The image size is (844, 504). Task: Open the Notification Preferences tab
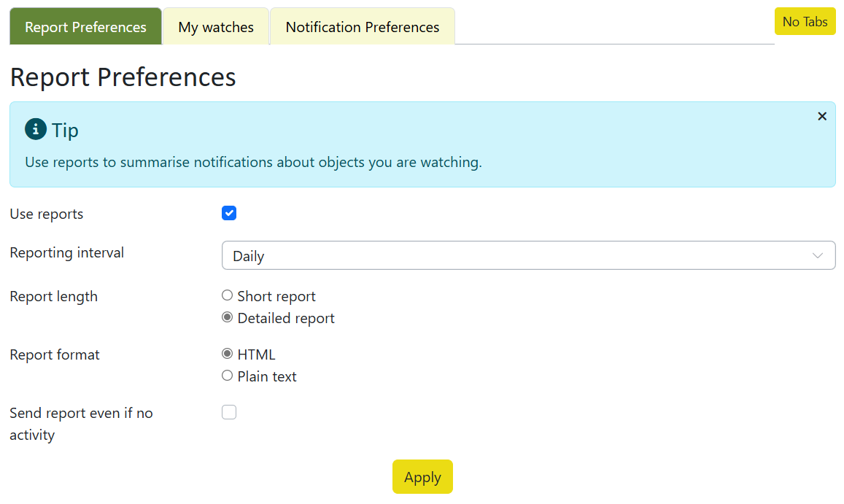[363, 26]
